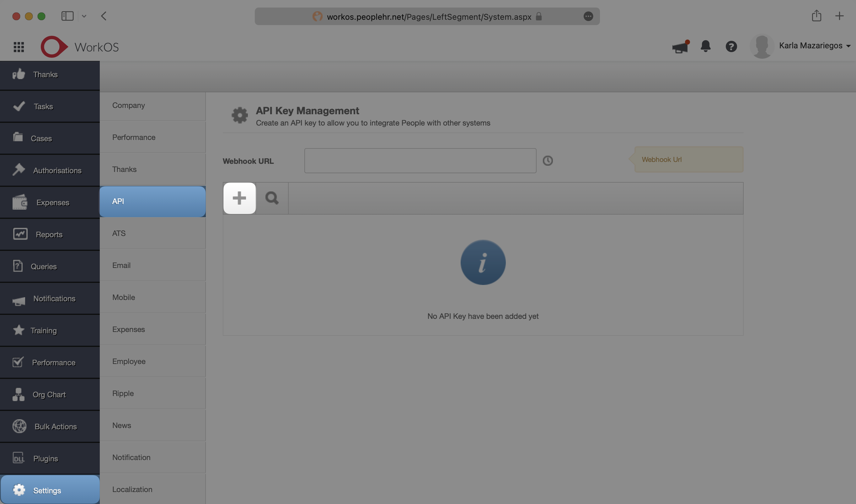Open the apps grid launcher
Screen dimensions: 856x504
point(19,46)
